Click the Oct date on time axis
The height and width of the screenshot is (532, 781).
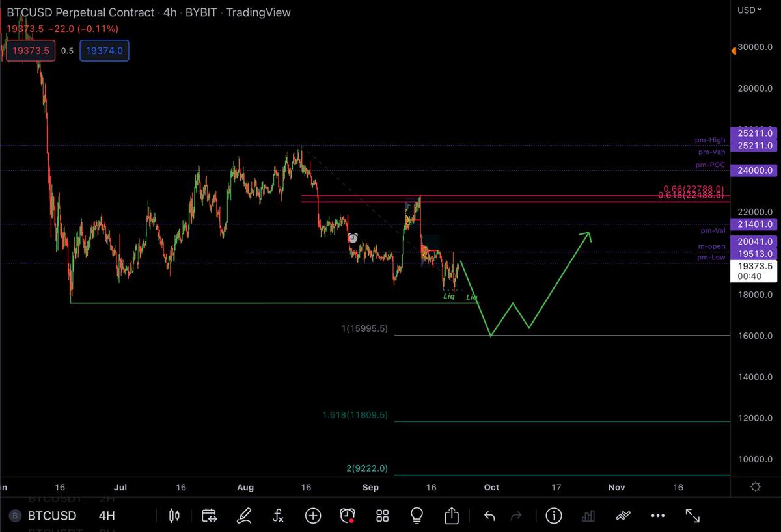[x=491, y=487]
